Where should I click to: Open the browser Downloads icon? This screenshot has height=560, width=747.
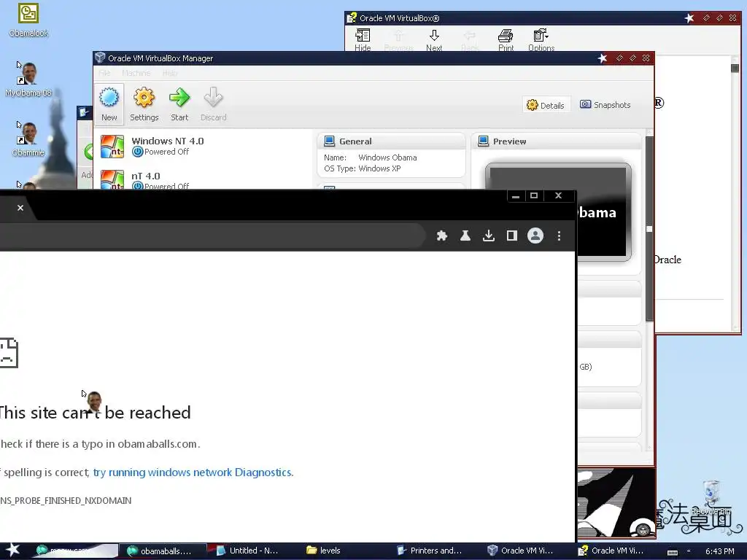pos(489,236)
